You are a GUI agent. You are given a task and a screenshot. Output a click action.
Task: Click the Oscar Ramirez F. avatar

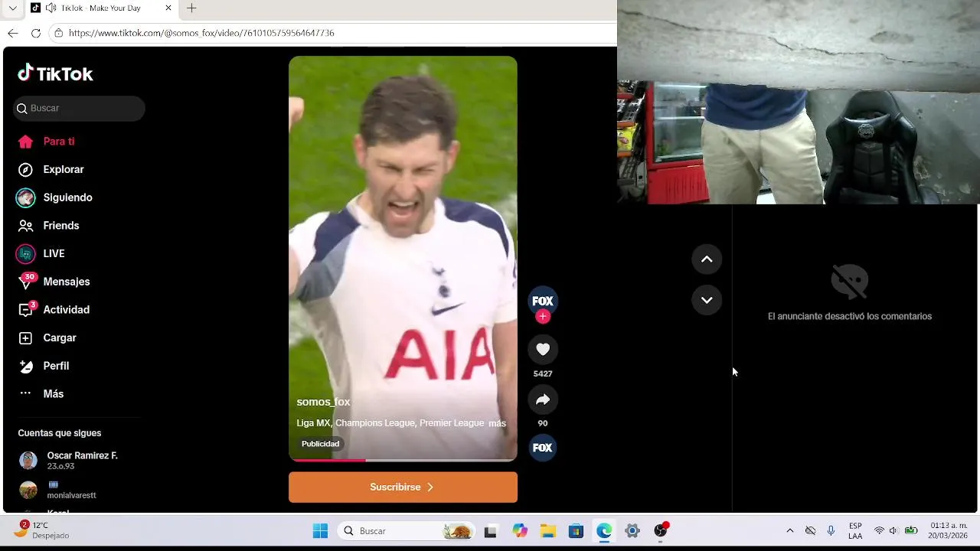coord(28,461)
